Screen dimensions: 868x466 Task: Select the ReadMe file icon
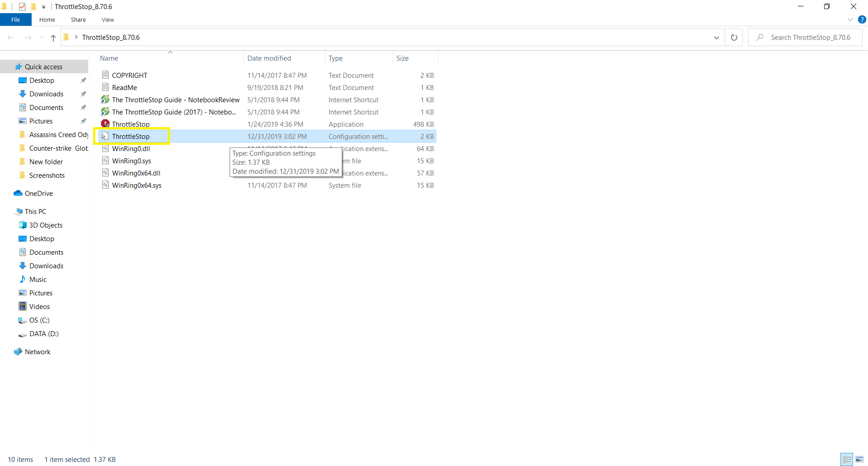click(105, 87)
